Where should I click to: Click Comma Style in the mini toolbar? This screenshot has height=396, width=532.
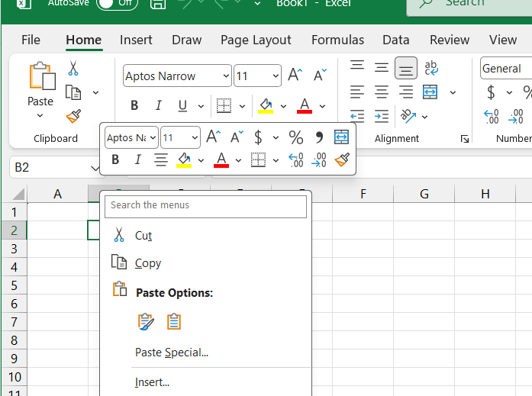tap(319, 137)
